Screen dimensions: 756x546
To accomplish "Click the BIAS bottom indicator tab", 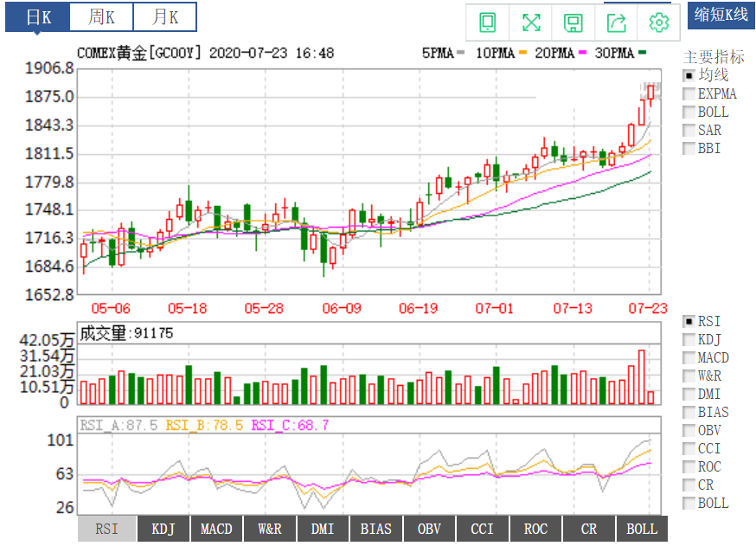I will [375, 529].
